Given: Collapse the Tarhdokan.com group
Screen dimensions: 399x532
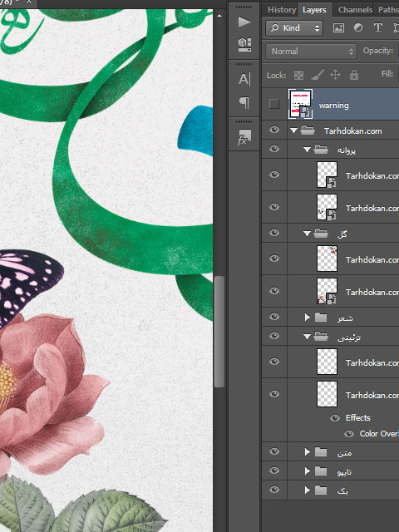Looking at the screenshot, I should (293, 131).
